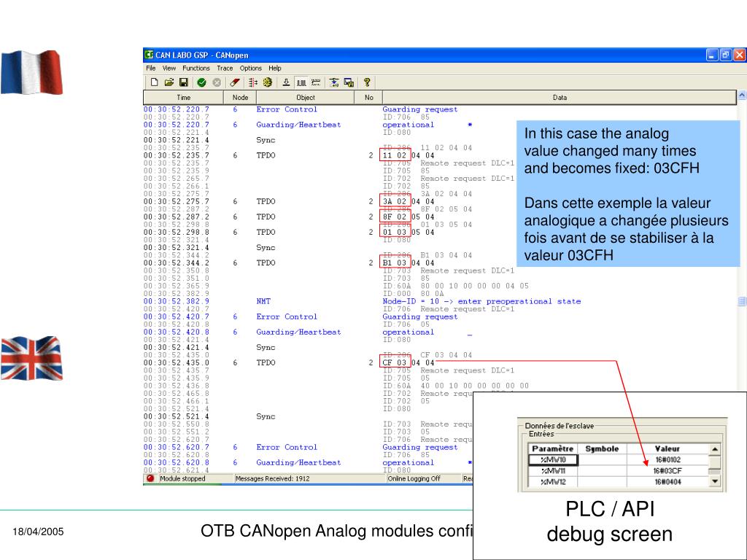Click the Symbole column header

pos(602,448)
